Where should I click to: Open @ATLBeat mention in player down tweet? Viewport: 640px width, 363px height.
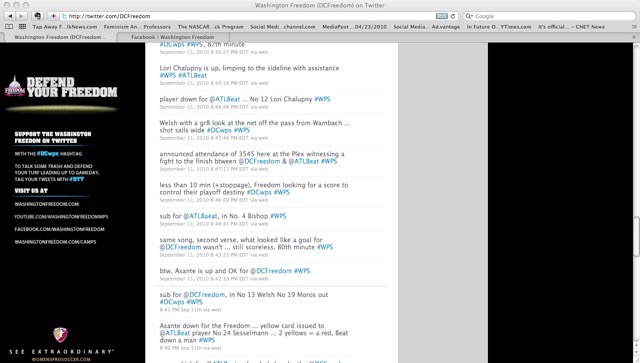(x=224, y=99)
